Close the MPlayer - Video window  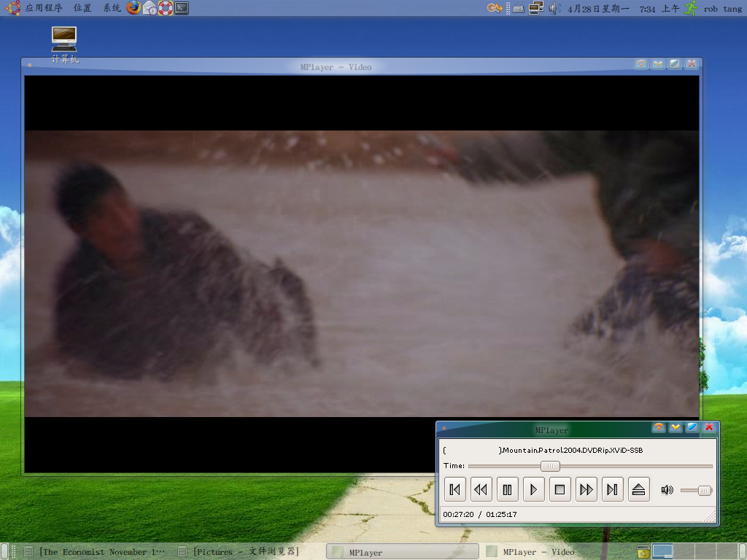click(x=692, y=64)
